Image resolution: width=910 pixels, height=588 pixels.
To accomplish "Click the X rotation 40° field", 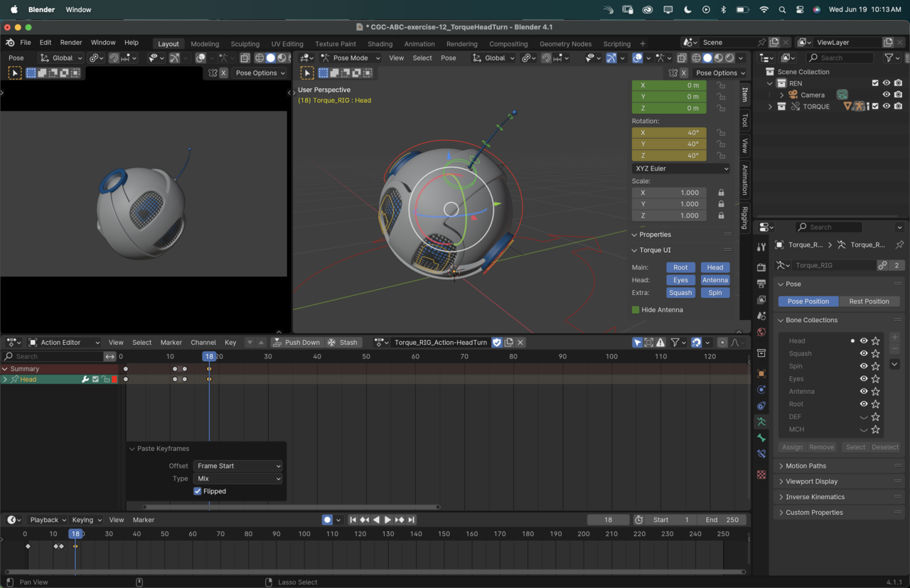I will coord(669,133).
